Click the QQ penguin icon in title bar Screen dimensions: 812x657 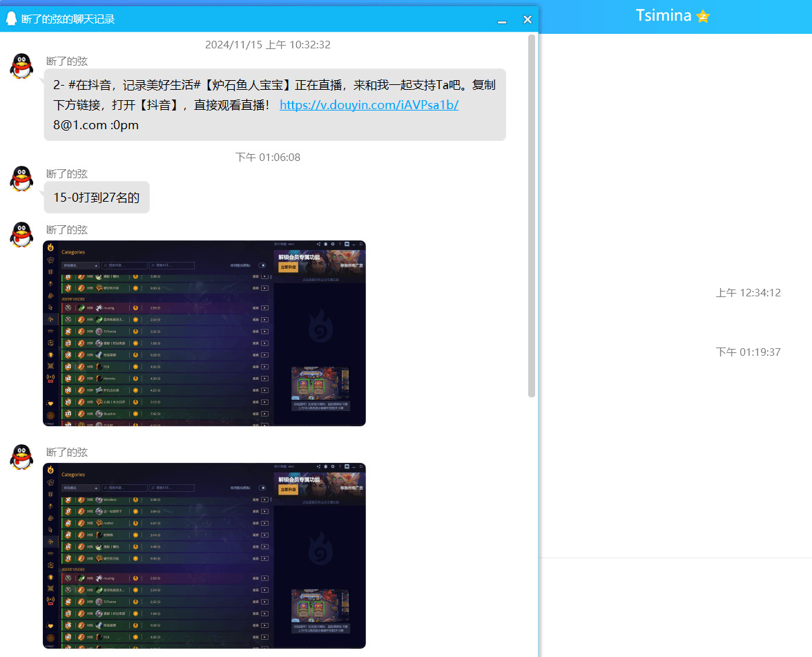(x=11, y=19)
